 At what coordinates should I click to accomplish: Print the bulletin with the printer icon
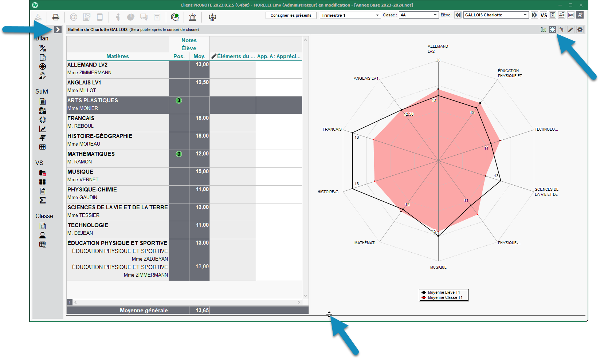point(56,17)
